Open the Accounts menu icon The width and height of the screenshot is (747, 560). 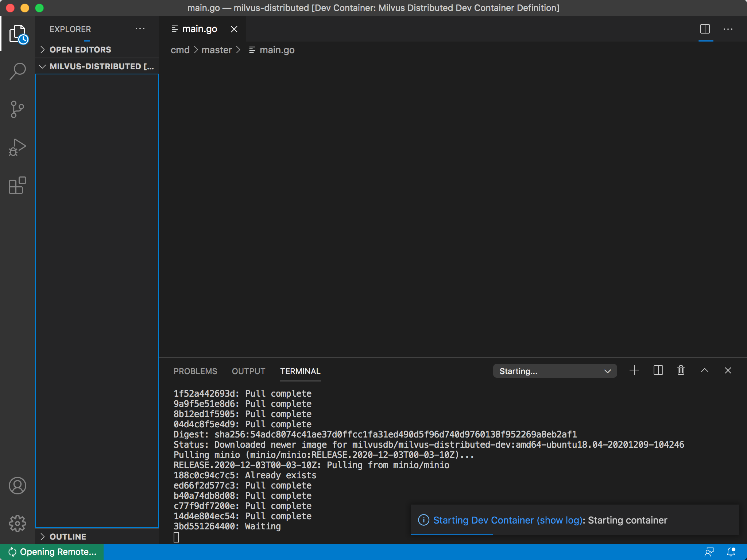[x=18, y=486]
